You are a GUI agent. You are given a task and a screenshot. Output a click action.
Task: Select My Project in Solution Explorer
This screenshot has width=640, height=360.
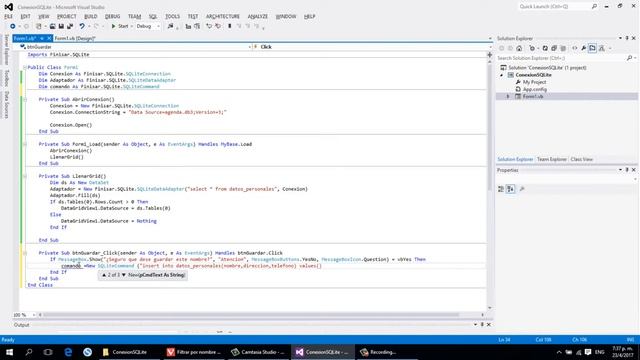pyautogui.click(x=534, y=82)
